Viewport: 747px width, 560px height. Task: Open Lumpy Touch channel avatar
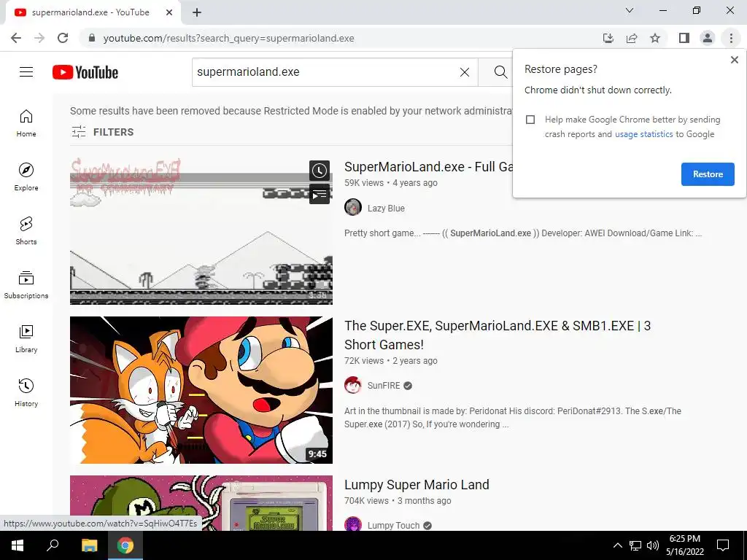[353, 524]
